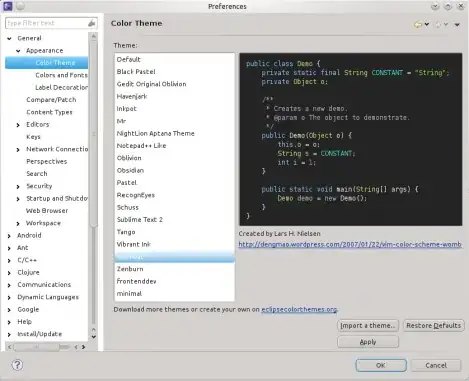Click the Restore Defaults button

tap(434, 325)
